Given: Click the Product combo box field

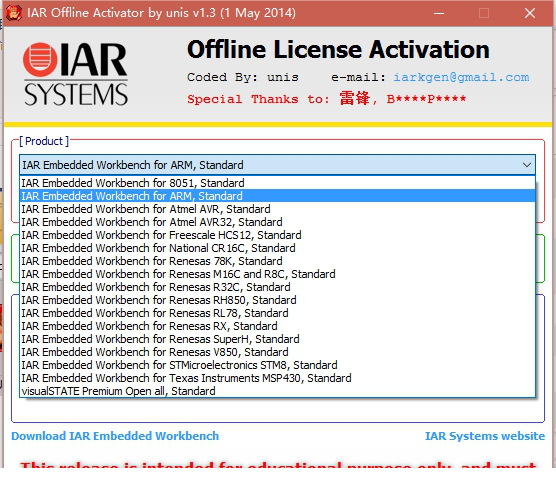Looking at the screenshot, I should click(277, 165).
